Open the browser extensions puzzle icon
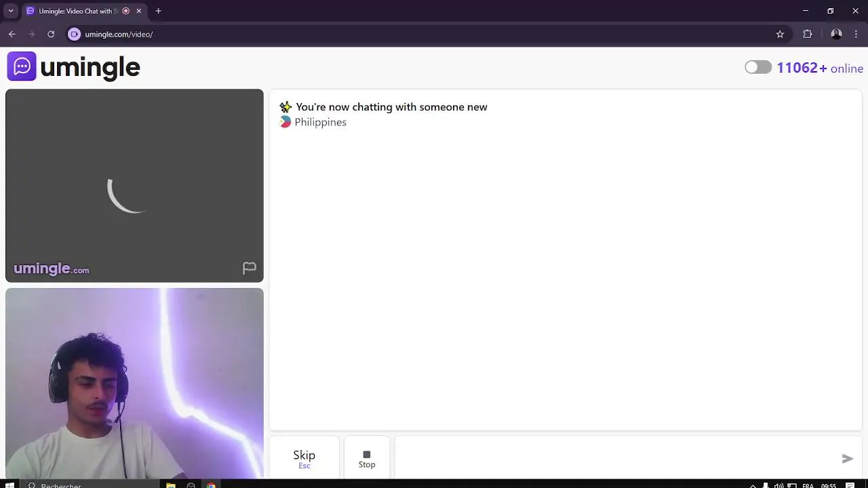Viewport: 868px width, 488px height. 807,34
